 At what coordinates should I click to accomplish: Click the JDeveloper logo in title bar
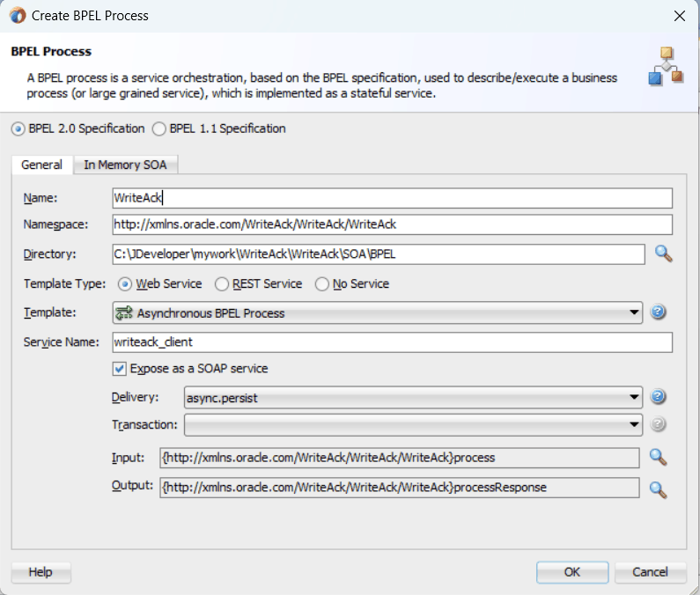click(x=18, y=16)
